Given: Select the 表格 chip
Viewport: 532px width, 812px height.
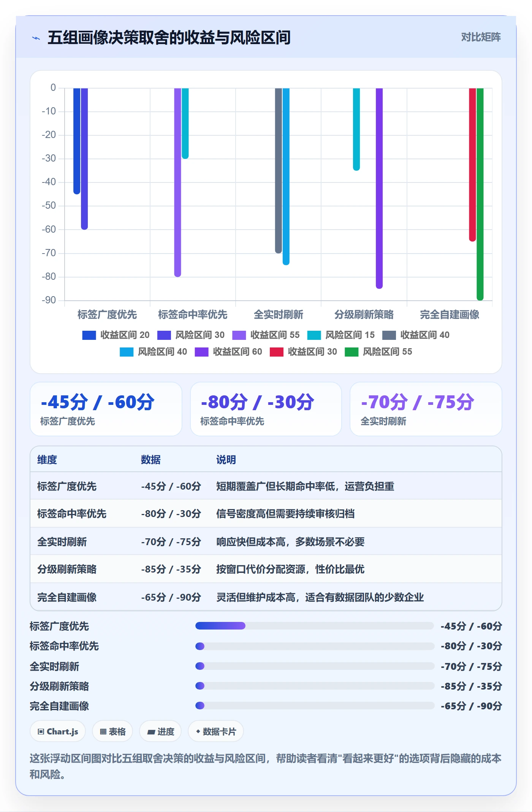Looking at the screenshot, I should (x=112, y=731).
